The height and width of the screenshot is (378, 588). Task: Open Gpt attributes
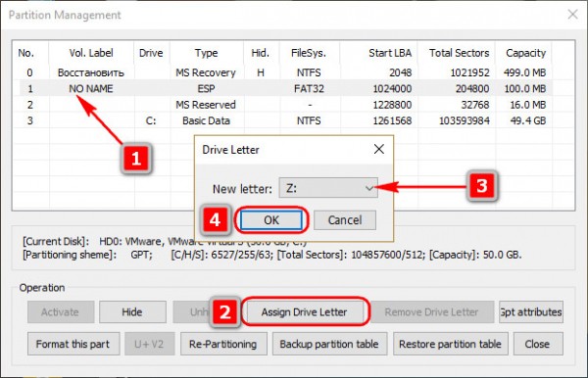(531, 311)
